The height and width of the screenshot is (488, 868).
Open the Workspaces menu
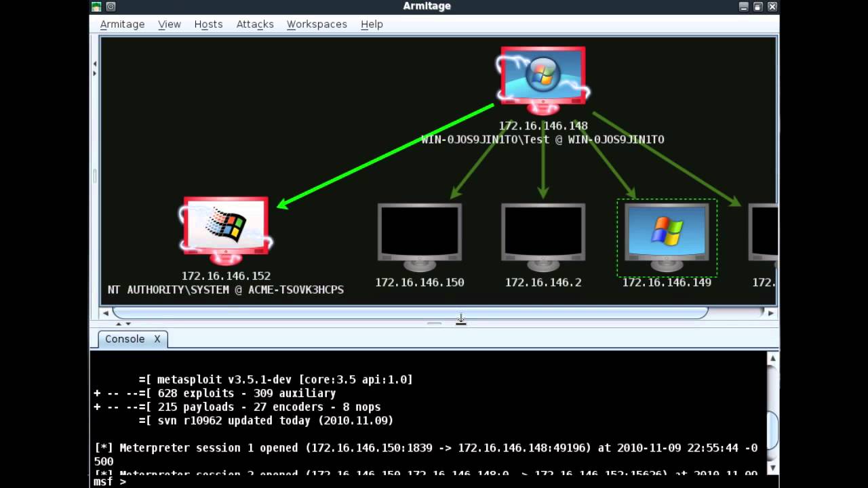(317, 24)
